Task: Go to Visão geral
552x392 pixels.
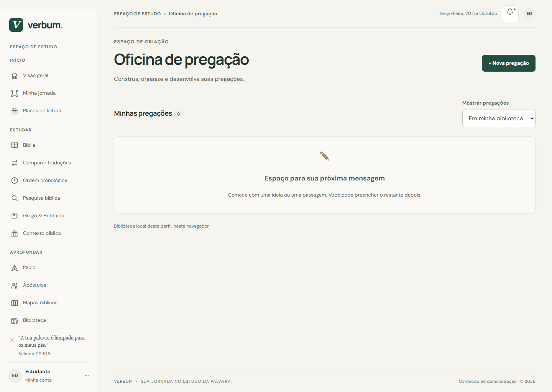Action: click(x=48, y=75)
